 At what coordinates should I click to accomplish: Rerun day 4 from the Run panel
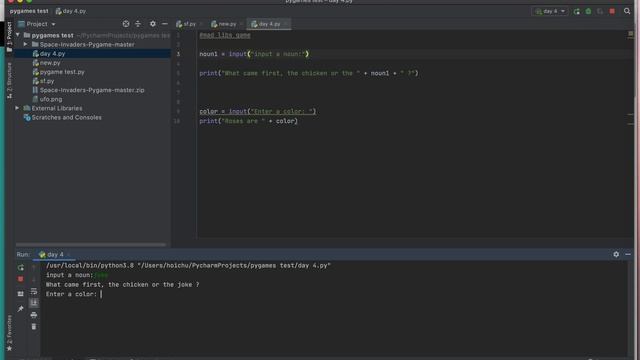[x=20, y=268]
